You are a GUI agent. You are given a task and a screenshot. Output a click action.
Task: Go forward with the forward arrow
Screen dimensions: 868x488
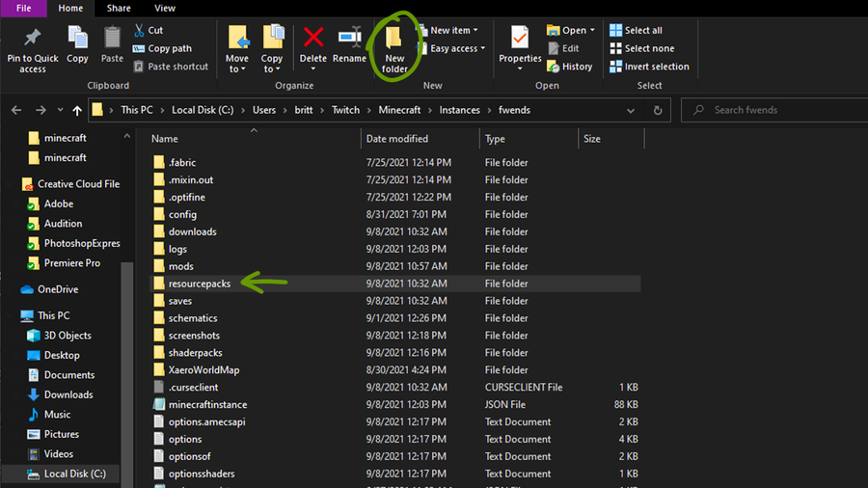click(x=41, y=110)
